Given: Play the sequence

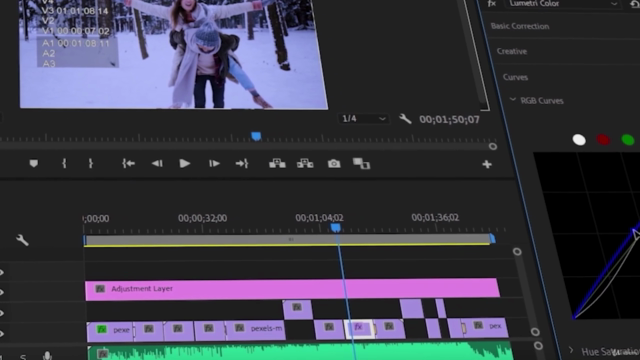Looking at the screenshot, I should [x=184, y=164].
